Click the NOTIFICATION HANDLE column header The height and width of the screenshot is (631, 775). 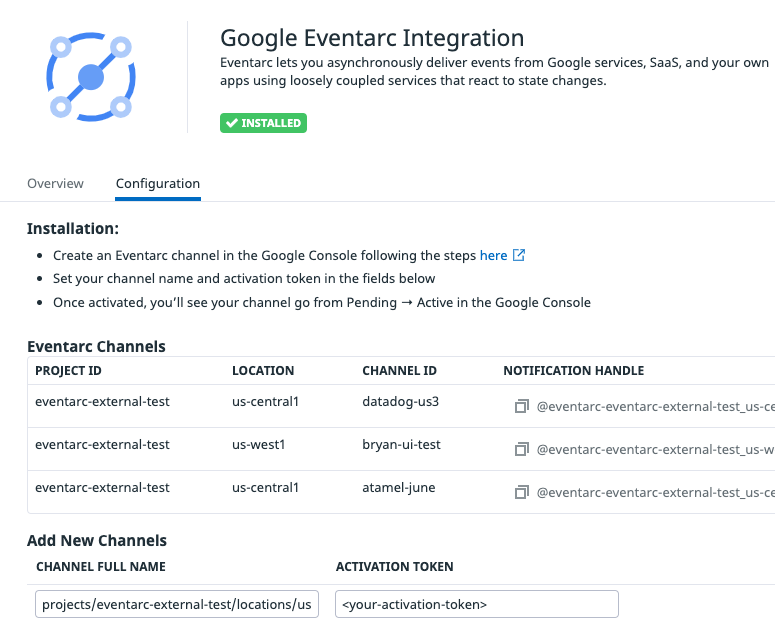573,370
